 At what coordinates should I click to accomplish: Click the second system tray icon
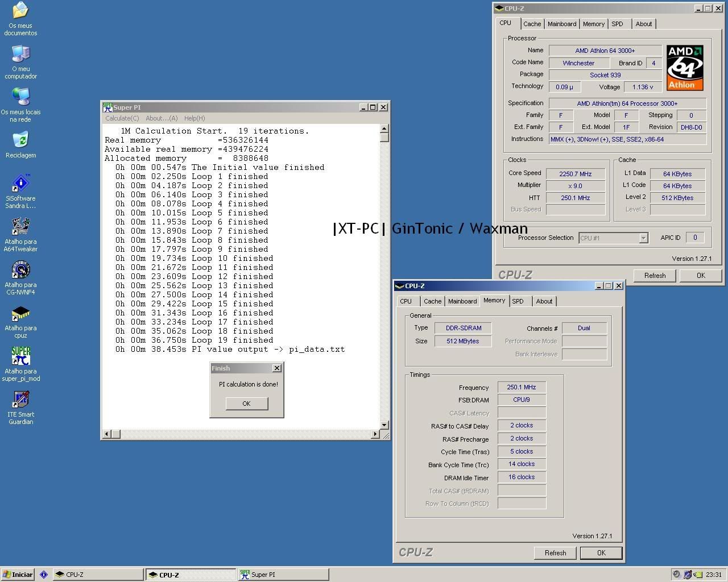tap(688, 575)
